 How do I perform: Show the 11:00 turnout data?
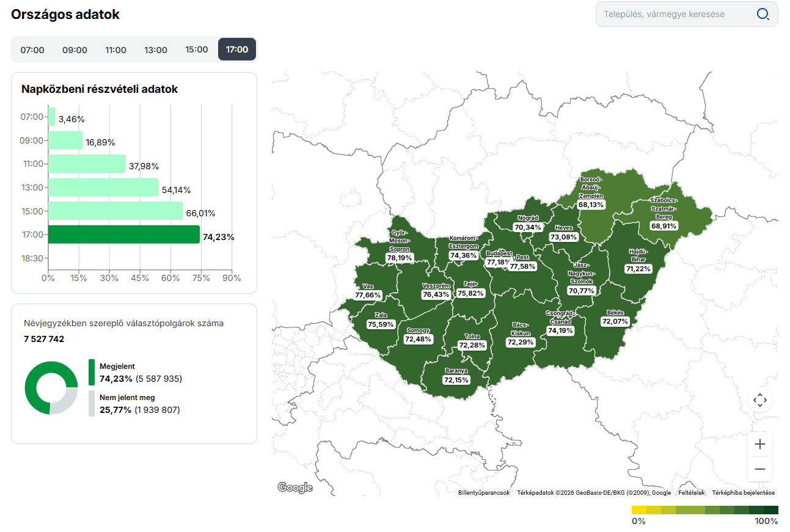coord(115,50)
